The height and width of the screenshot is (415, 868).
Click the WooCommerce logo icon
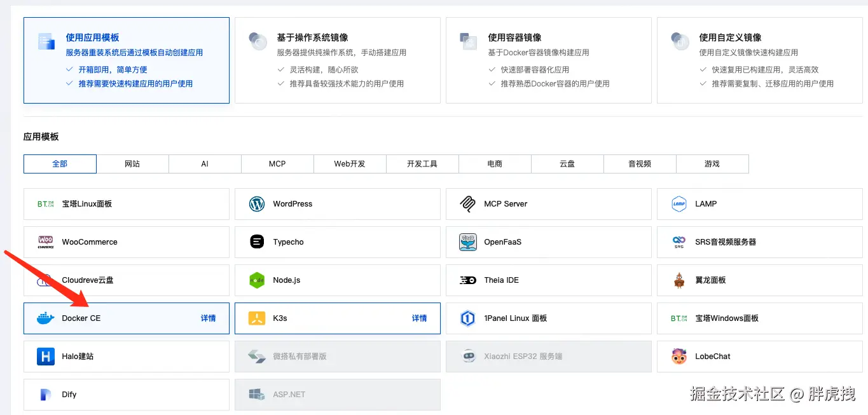46,242
